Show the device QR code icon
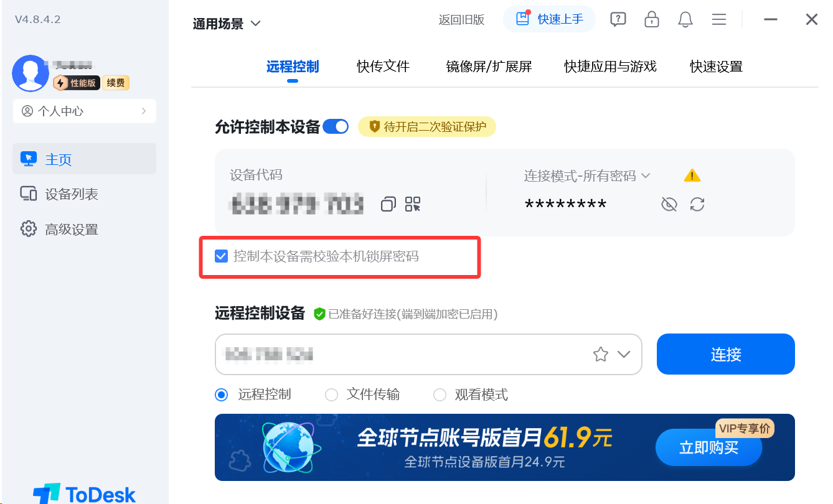The height and width of the screenshot is (504, 833). click(x=413, y=204)
